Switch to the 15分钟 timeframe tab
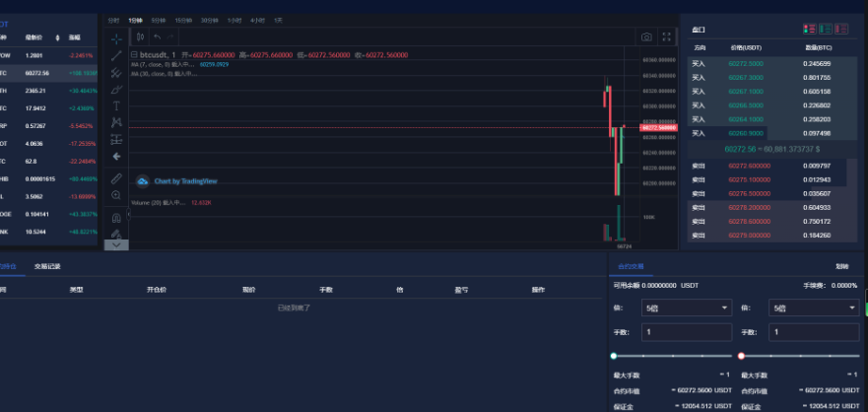 point(183,20)
